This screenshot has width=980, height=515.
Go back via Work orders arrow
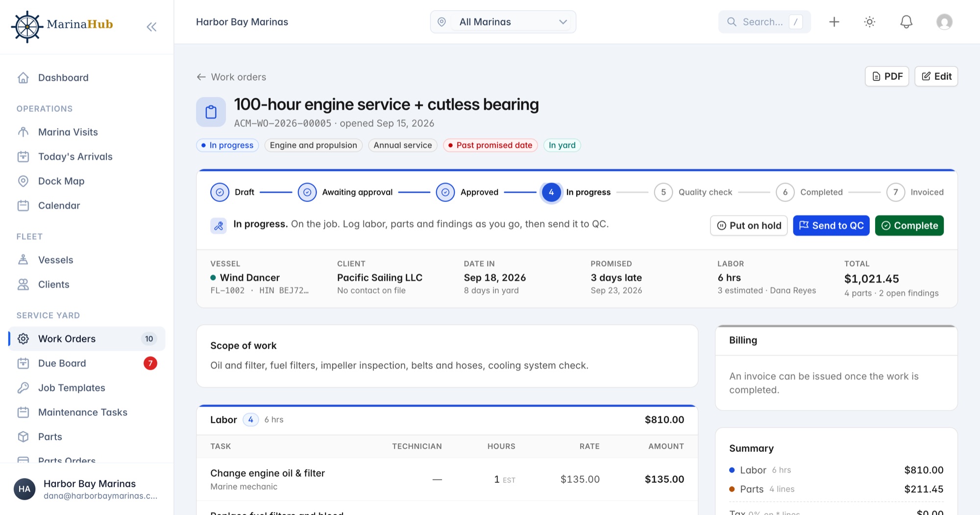click(x=231, y=77)
